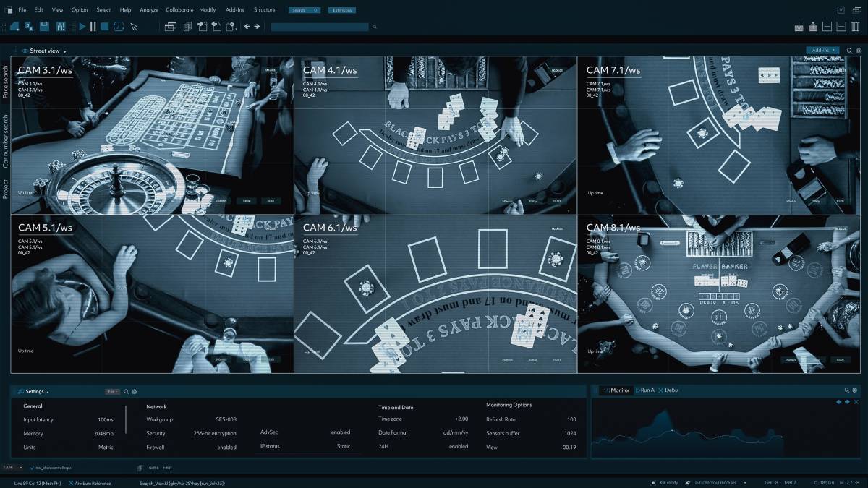This screenshot has width=868, height=488.
Task: Toggle the Firewall enabled setting
Action: 227,447
